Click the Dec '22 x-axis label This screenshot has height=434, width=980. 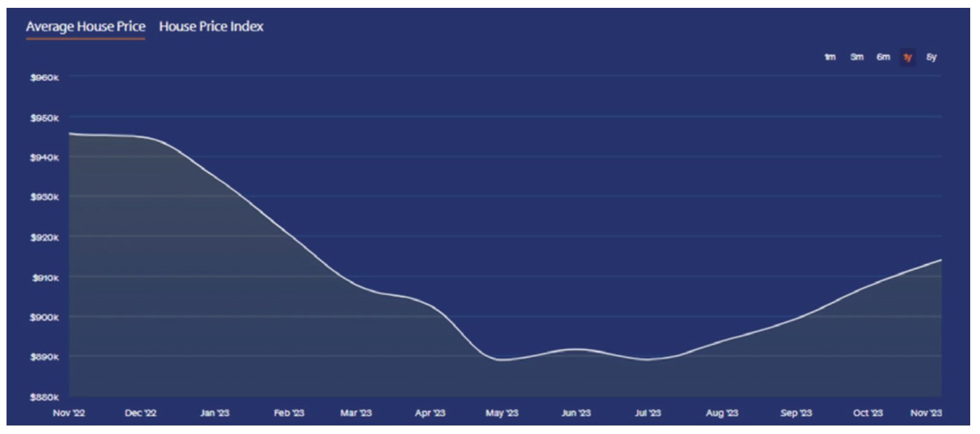(x=142, y=413)
